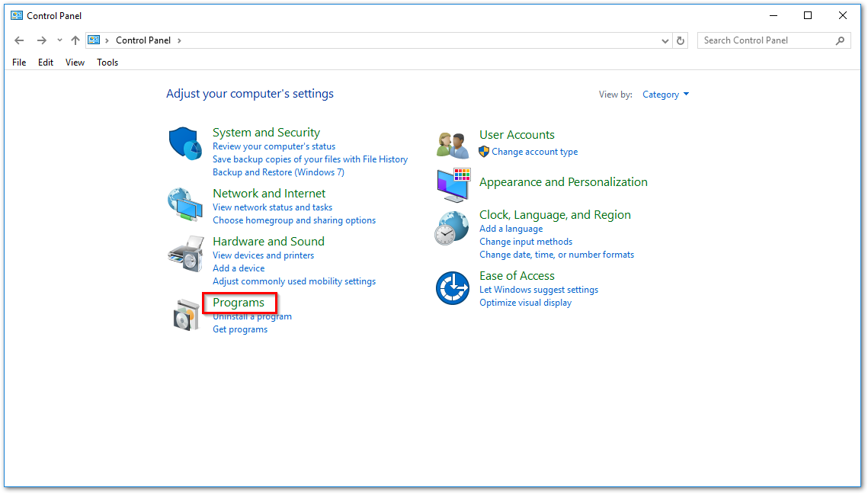Open Uninstall a program
Screen dimensions: 868x494
251,316
